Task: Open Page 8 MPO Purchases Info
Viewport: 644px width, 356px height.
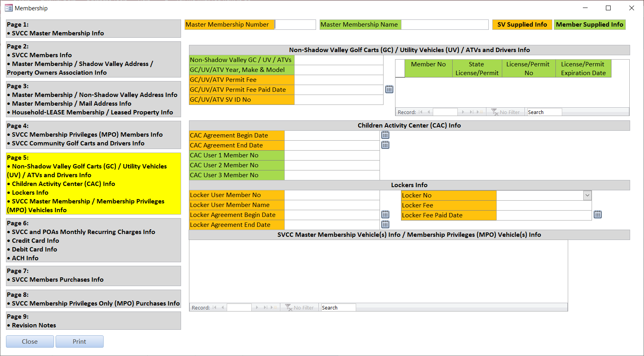Action: click(x=93, y=299)
